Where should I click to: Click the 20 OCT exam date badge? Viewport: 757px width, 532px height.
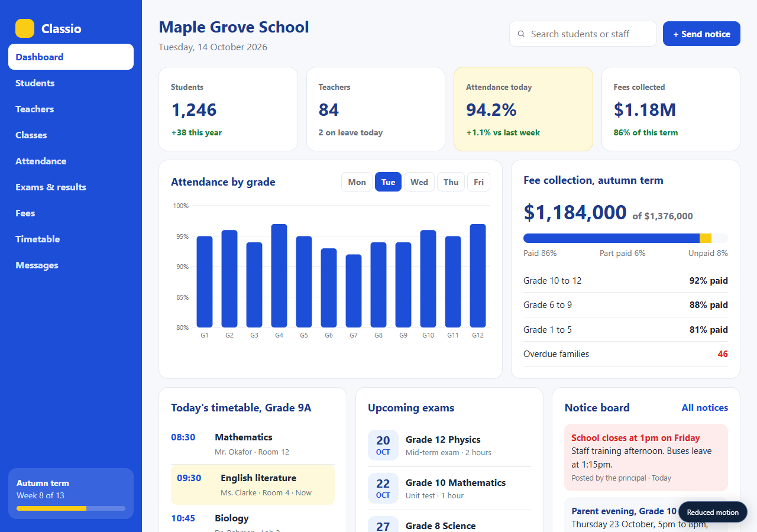[x=383, y=445]
